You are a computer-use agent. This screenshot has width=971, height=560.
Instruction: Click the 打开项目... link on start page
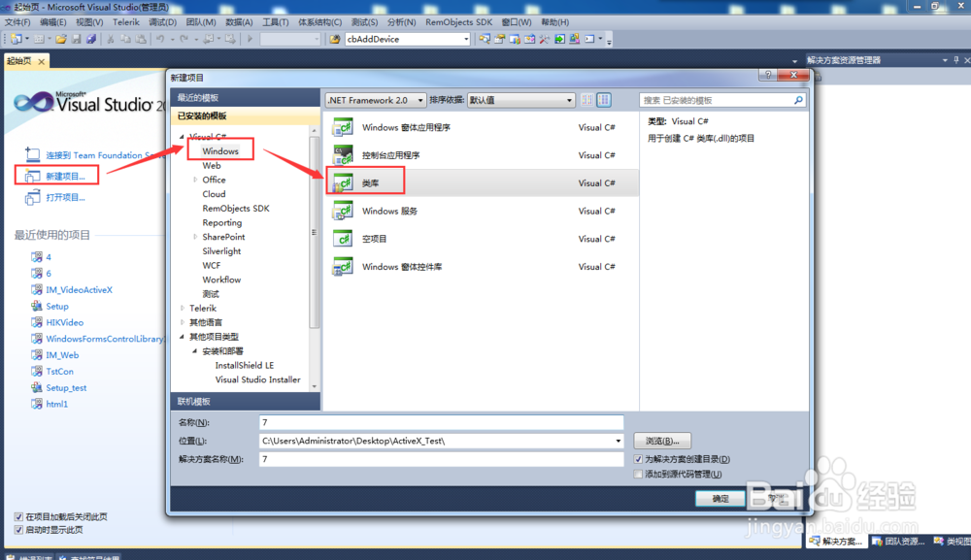65,197
